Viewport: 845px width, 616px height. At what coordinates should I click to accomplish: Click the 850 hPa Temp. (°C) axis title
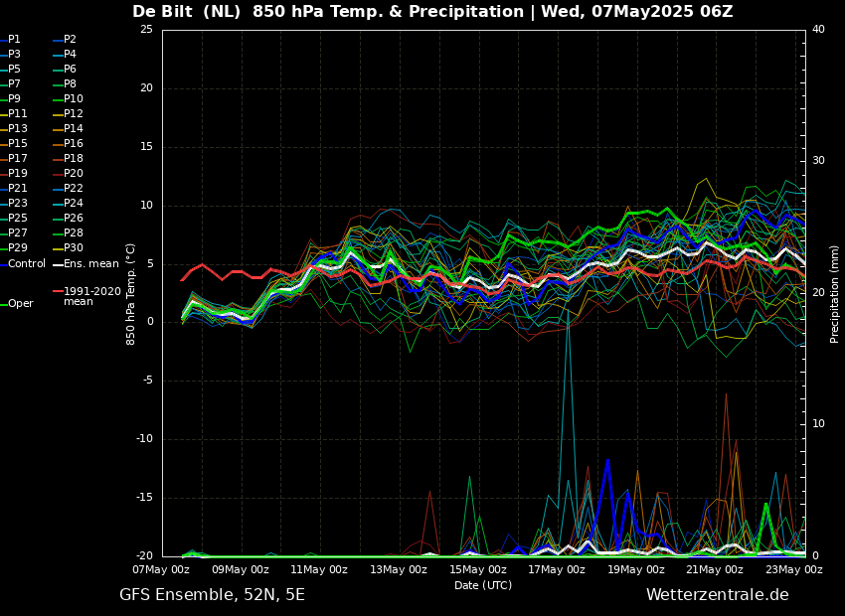coord(131,294)
